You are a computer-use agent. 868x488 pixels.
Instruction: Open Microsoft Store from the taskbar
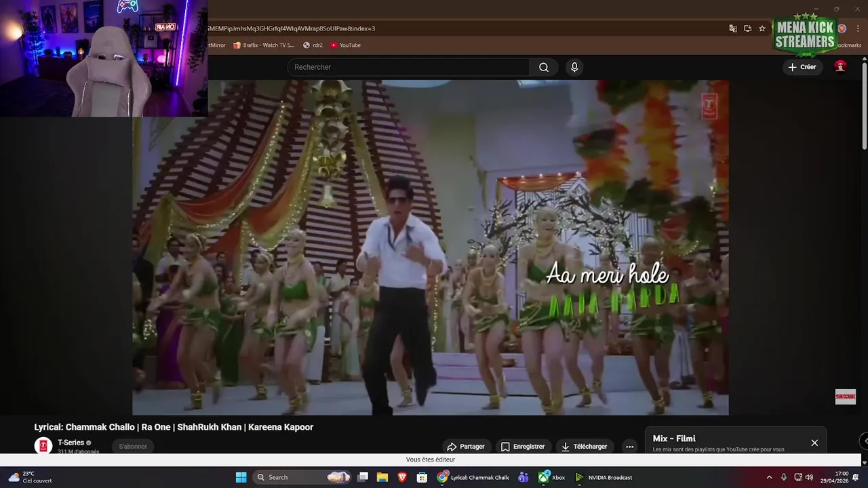422,477
